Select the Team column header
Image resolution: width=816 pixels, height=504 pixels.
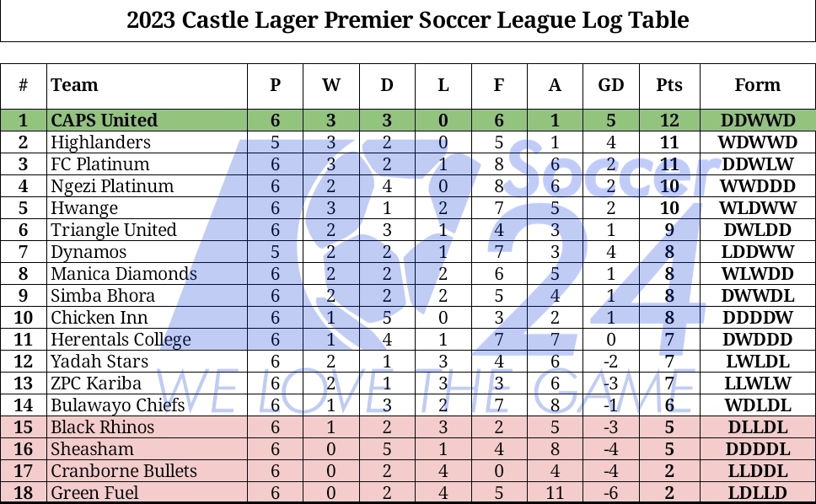tap(74, 85)
